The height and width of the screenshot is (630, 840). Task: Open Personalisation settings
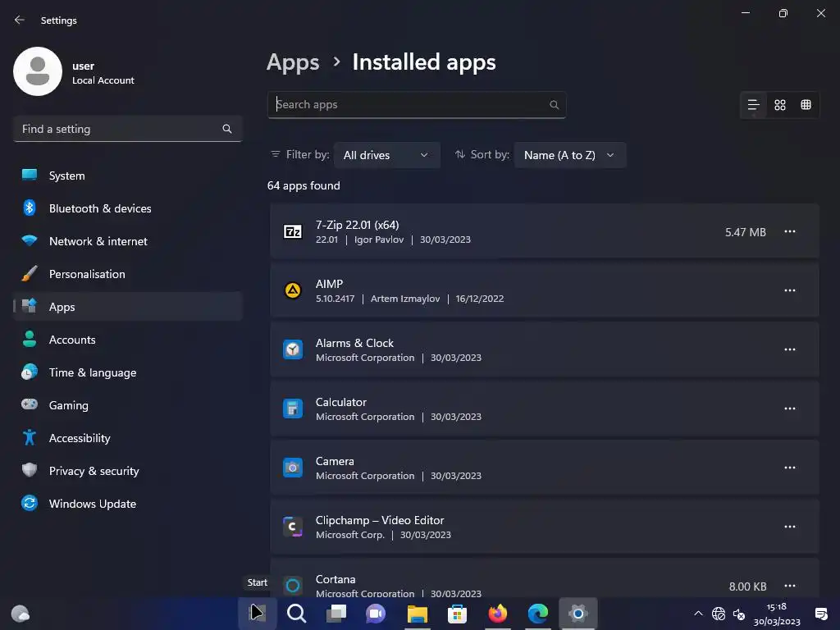coord(127,274)
